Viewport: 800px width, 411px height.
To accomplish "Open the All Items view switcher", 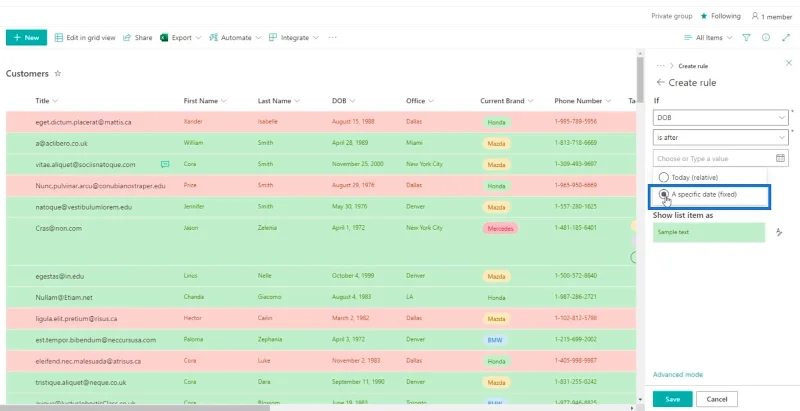I will pos(708,38).
